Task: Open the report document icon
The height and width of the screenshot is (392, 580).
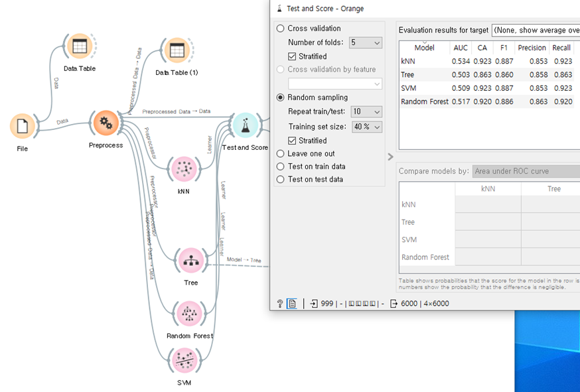Action: (x=292, y=304)
